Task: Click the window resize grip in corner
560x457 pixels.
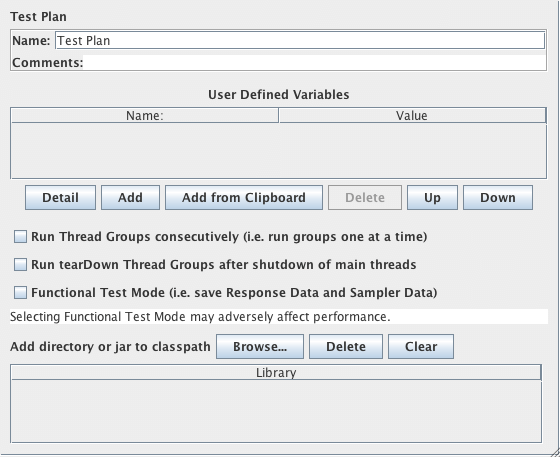Action: pyautogui.click(x=555, y=452)
